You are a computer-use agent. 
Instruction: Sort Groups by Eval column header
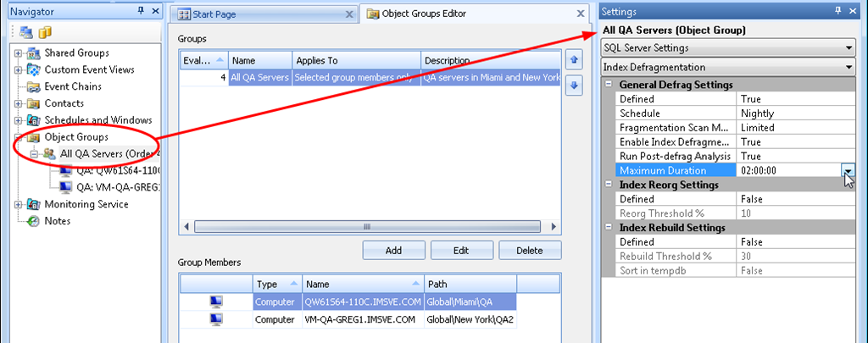203,61
